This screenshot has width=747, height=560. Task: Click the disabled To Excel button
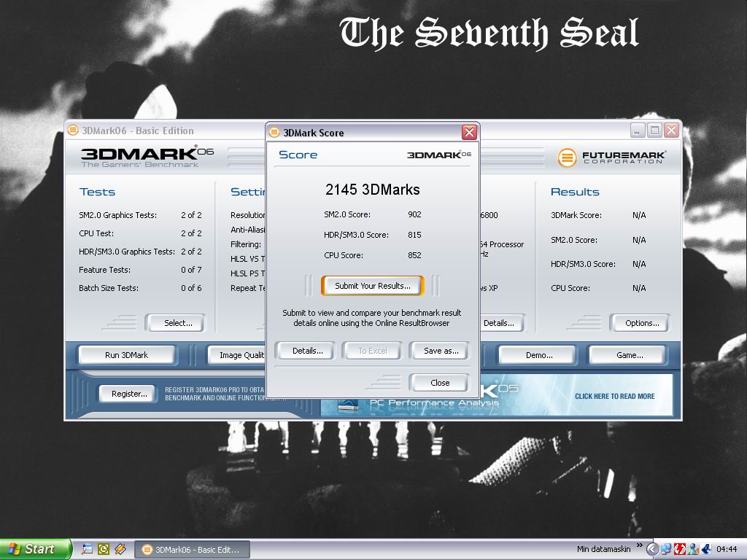373,351
